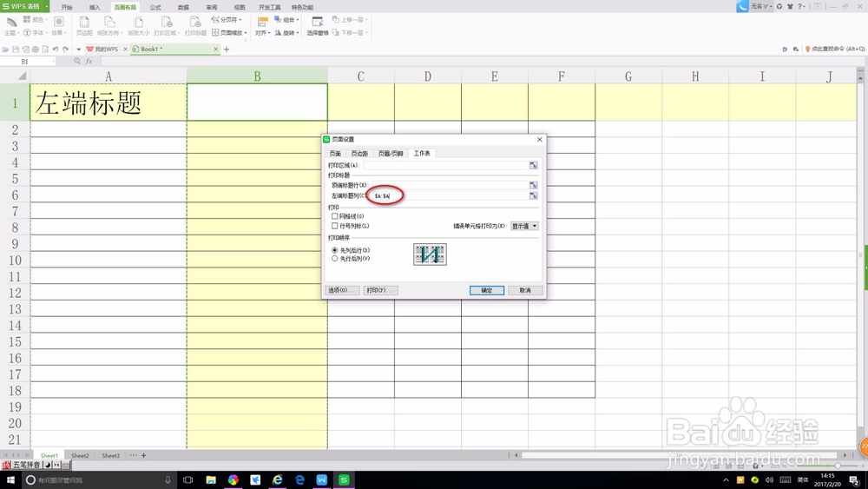
Task: Click 打印 Print button in dialog
Action: [380, 290]
